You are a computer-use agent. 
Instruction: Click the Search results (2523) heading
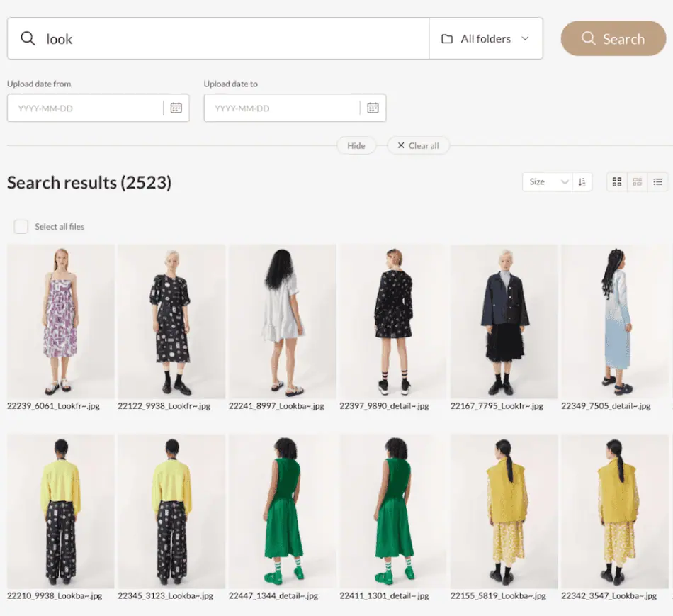pyautogui.click(x=89, y=183)
